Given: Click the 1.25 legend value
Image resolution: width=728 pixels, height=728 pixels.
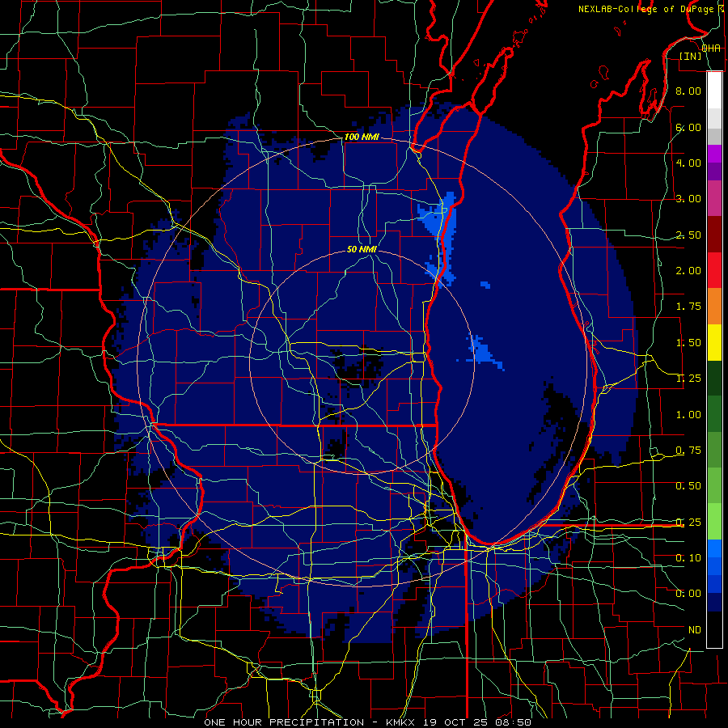Looking at the screenshot, I should coord(688,379).
